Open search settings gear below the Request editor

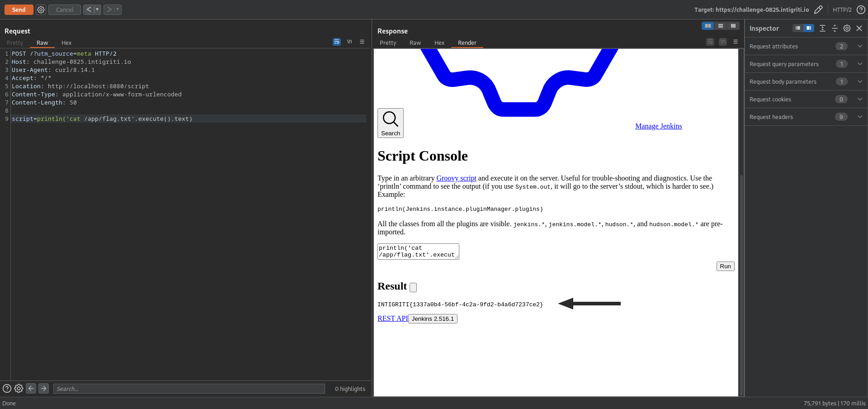(19, 388)
